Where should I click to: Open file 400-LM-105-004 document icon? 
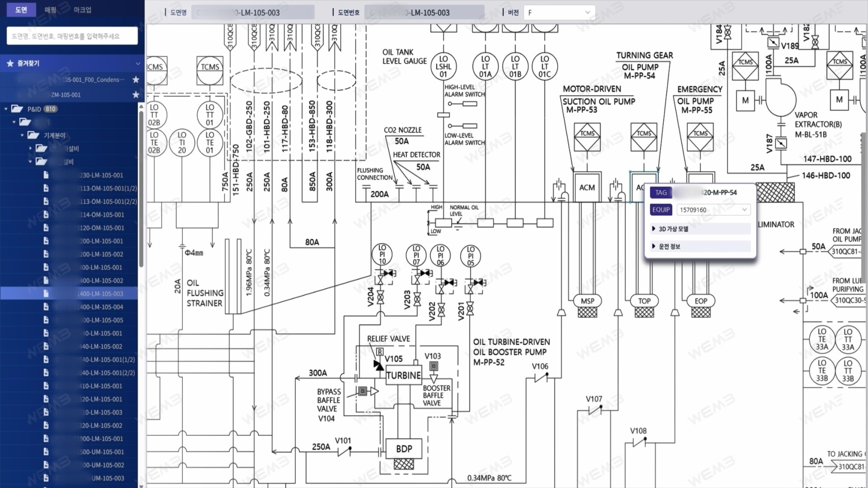pyautogui.click(x=46, y=307)
